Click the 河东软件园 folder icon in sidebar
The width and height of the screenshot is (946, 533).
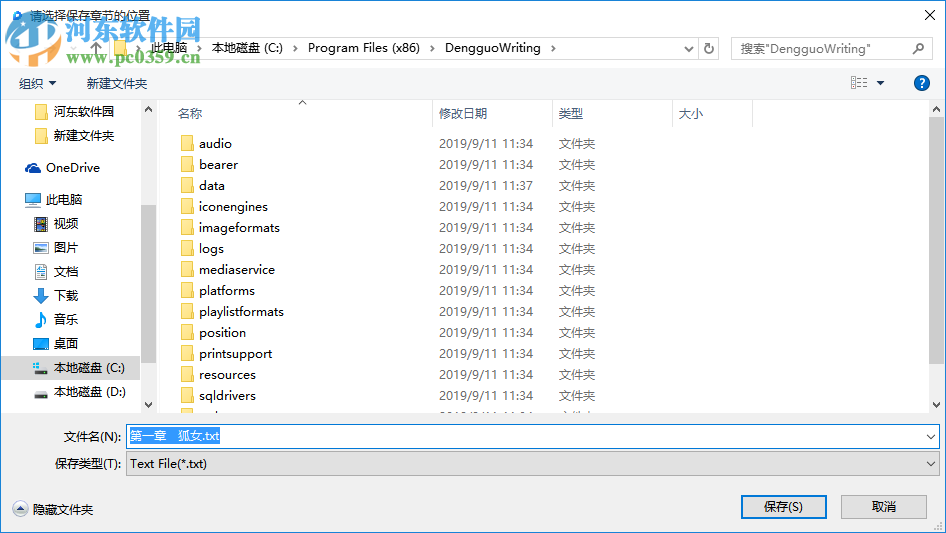(41, 112)
